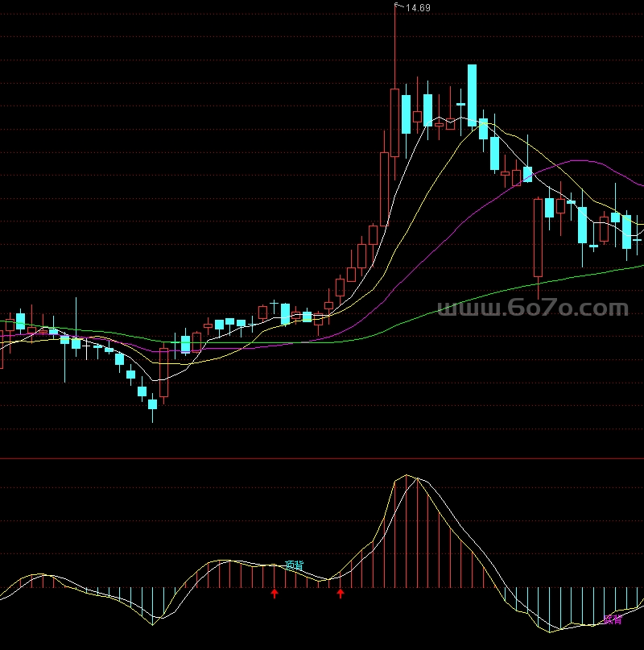Click the right red up-arrow signal marker

point(341,594)
